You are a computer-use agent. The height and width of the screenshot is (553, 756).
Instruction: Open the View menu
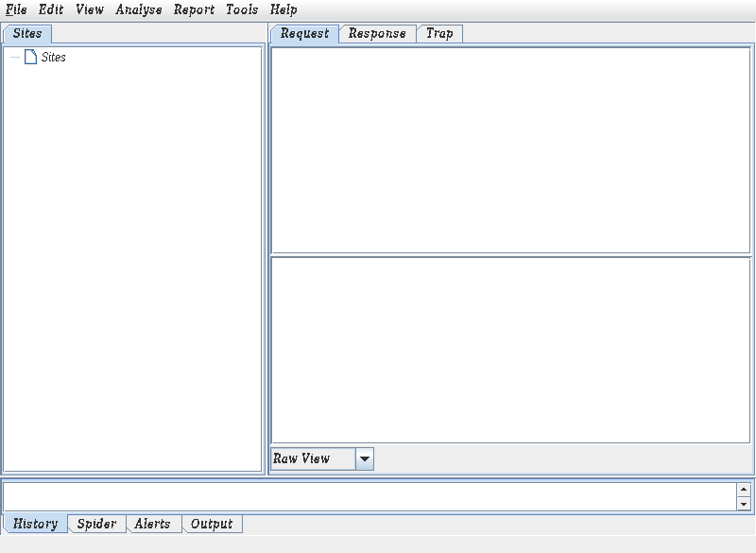point(90,9)
